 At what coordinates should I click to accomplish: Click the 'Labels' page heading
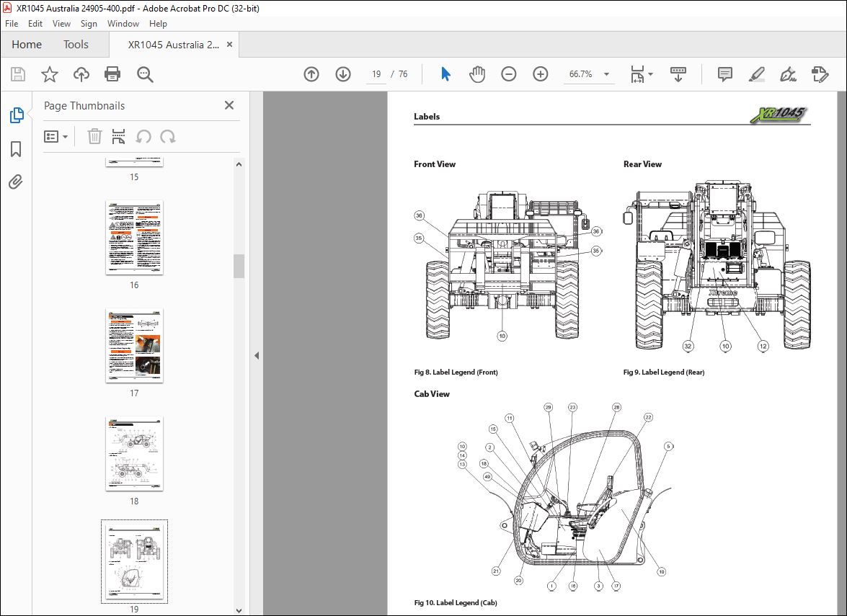tap(427, 116)
